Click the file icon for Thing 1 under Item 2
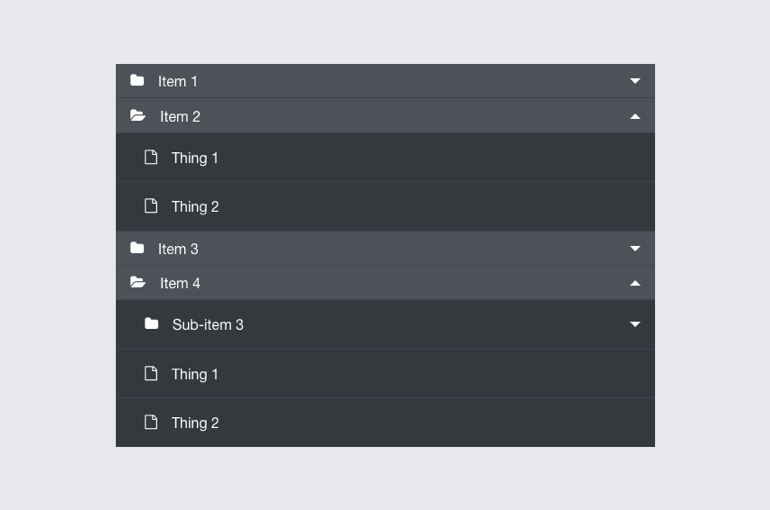The image size is (770, 510). coord(151,157)
